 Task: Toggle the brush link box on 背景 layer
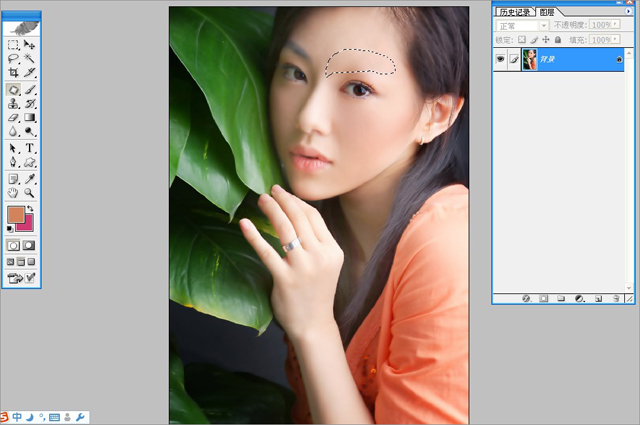pyautogui.click(x=514, y=60)
